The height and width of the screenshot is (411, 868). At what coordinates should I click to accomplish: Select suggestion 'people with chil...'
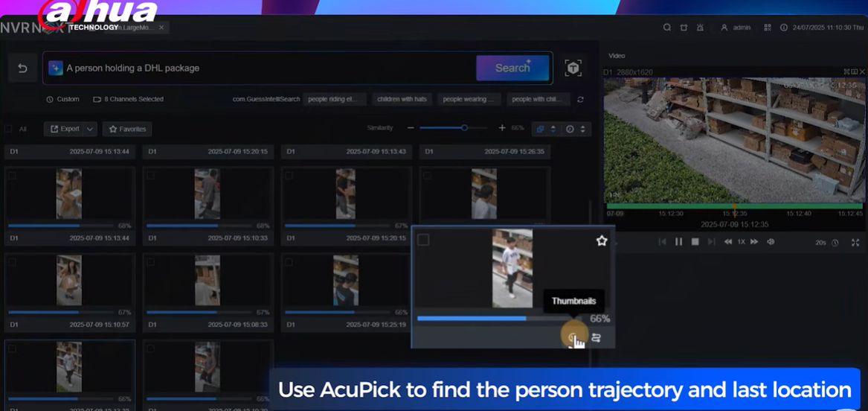[x=538, y=99]
